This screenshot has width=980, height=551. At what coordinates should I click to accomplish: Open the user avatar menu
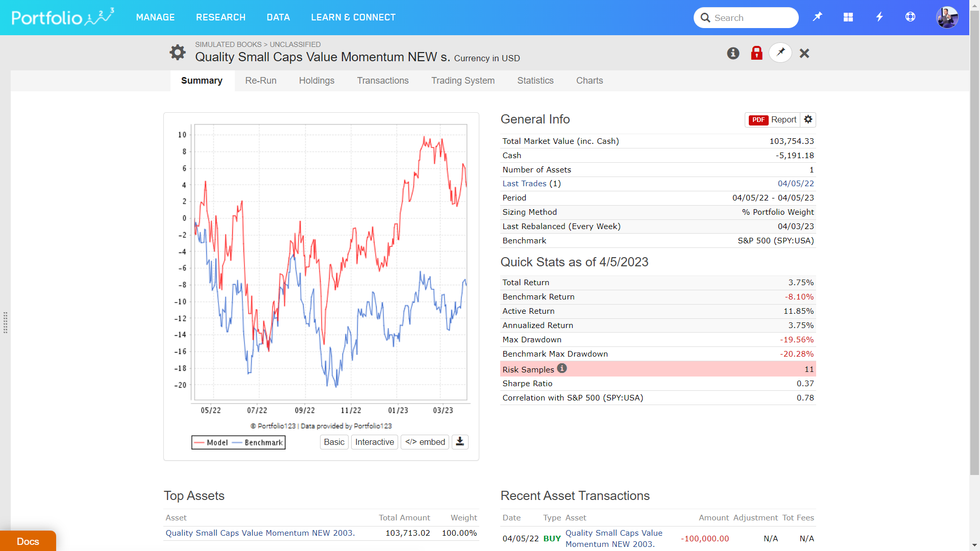click(947, 17)
